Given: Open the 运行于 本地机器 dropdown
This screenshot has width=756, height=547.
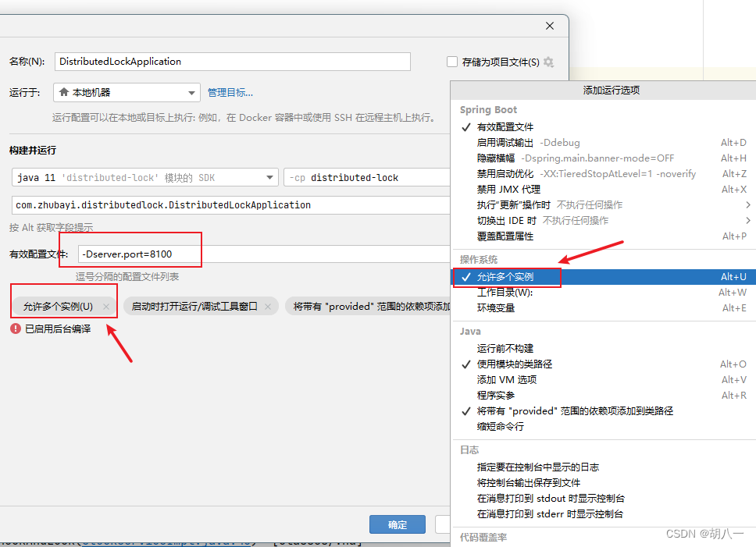Looking at the screenshot, I should 127,92.
